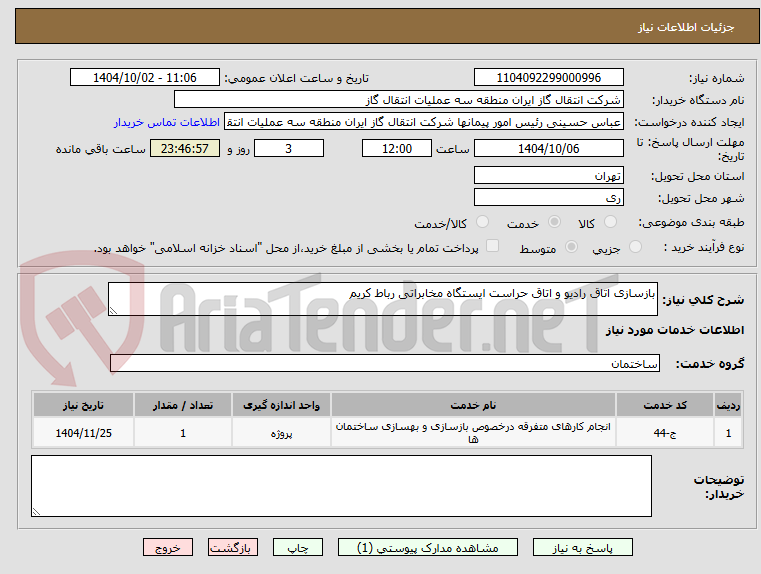Click service code cell ج-44
The image size is (761, 574).
[x=665, y=433]
